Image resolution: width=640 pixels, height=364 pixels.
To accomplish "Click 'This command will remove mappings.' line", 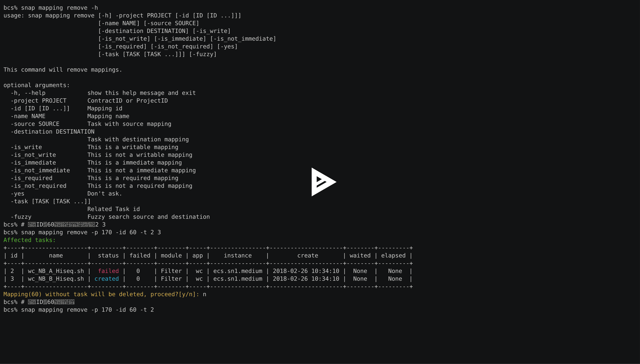I will (63, 70).
